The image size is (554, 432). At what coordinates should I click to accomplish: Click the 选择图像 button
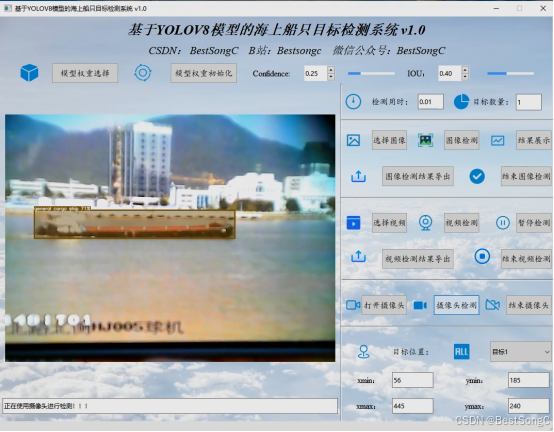pyautogui.click(x=389, y=140)
